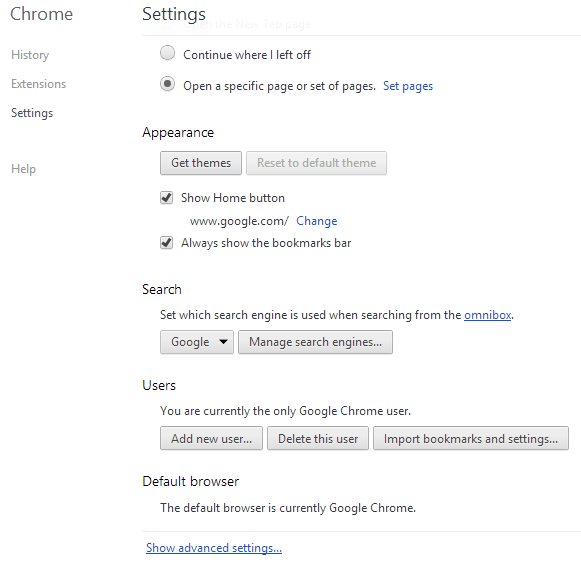This screenshot has height=575, width=581.
Task: Click Change link next to www.google.com/
Action: pyautogui.click(x=316, y=221)
